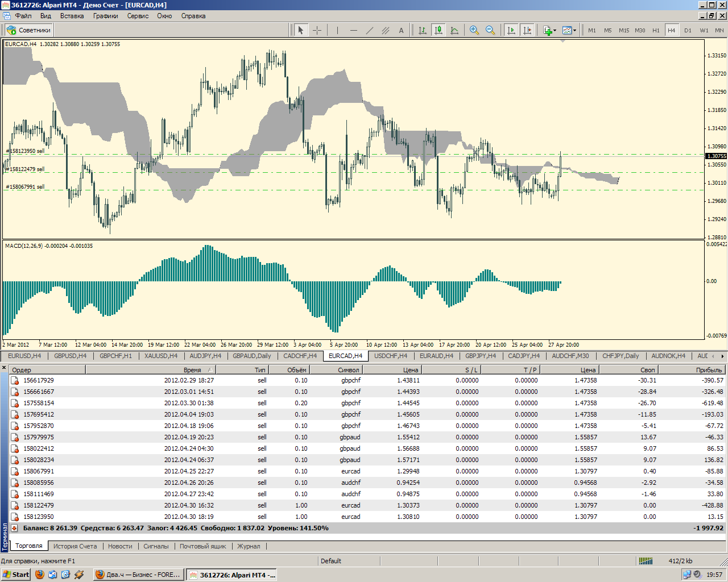The width and height of the screenshot is (728, 582).
Task: Switch timeframe to M5
Action: [x=608, y=30]
